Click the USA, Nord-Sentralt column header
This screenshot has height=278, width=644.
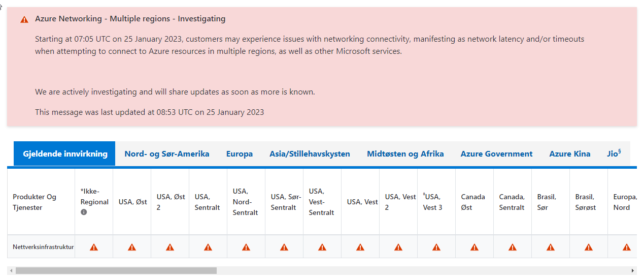tap(246, 202)
